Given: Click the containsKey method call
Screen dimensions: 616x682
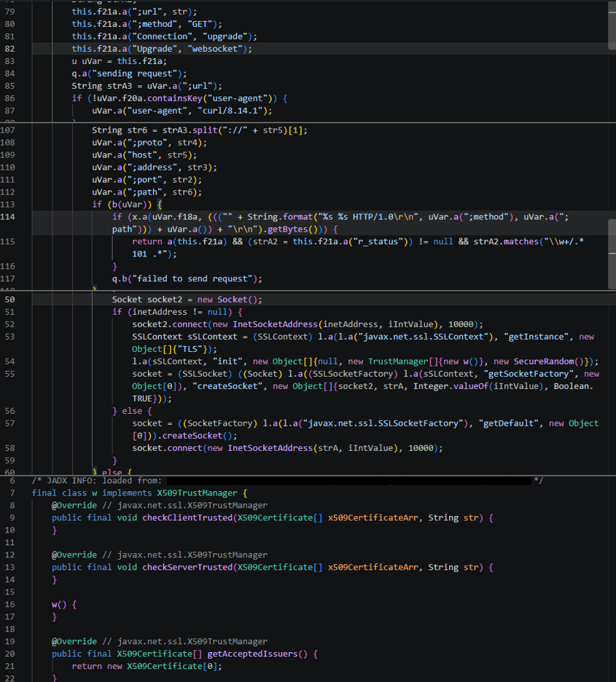Looking at the screenshot, I should point(175,98).
